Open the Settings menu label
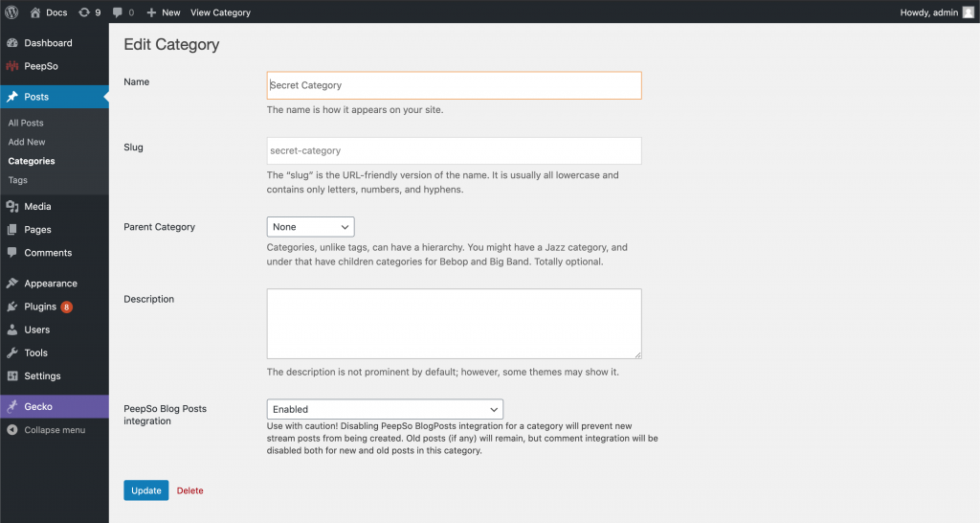Image resolution: width=980 pixels, height=523 pixels. click(42, 375)
